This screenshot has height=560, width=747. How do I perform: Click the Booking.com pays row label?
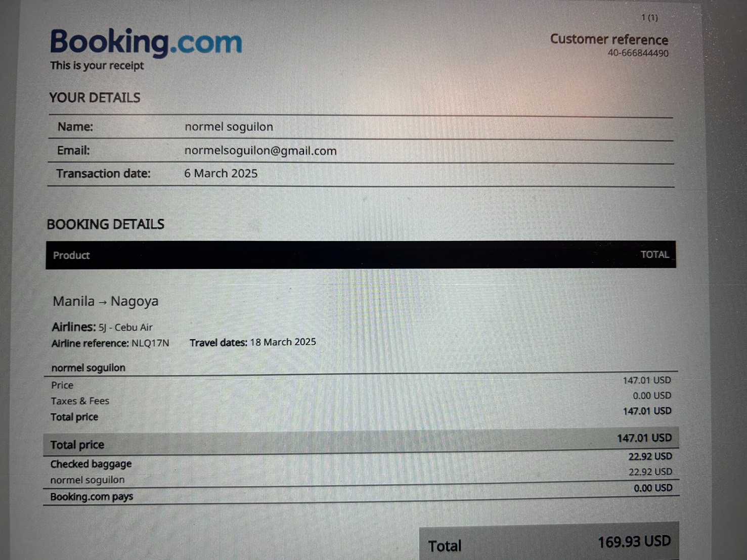click(92, 497)
